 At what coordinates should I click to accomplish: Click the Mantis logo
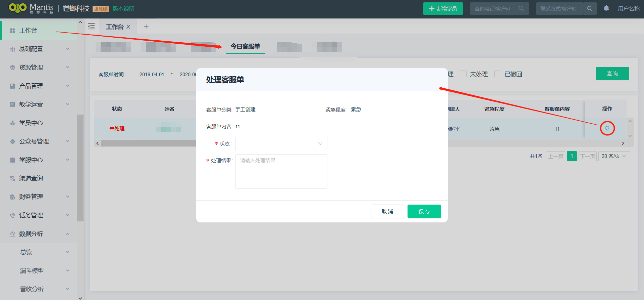point(31,8)
